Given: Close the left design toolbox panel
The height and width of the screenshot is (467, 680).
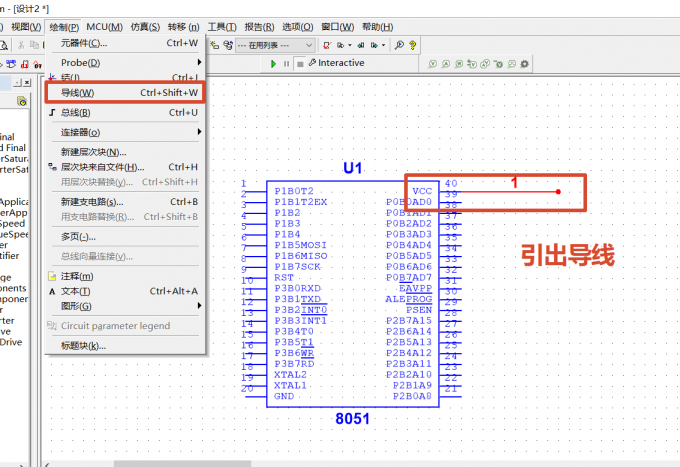Looking at the screenshot, I should pos(27,82).
